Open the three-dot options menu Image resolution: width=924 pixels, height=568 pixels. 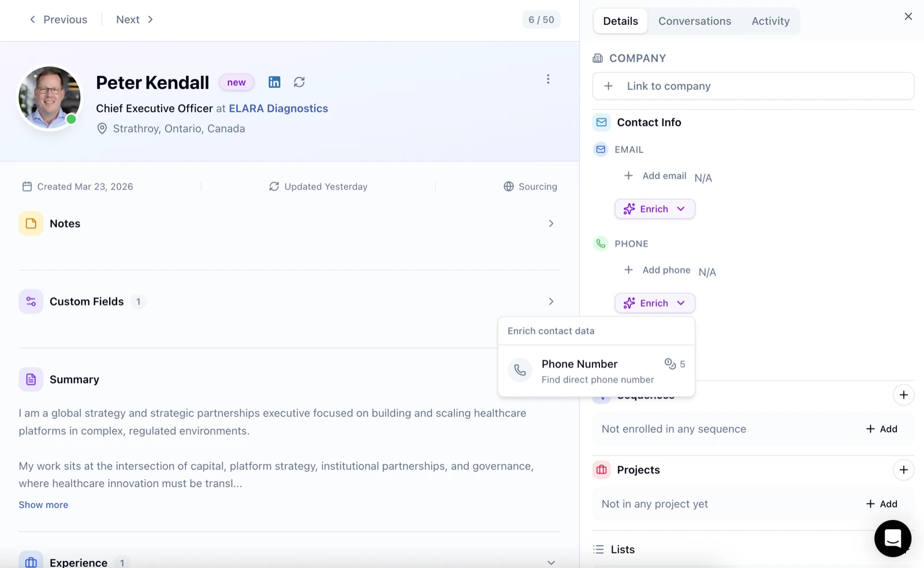[x=547, y=79]
